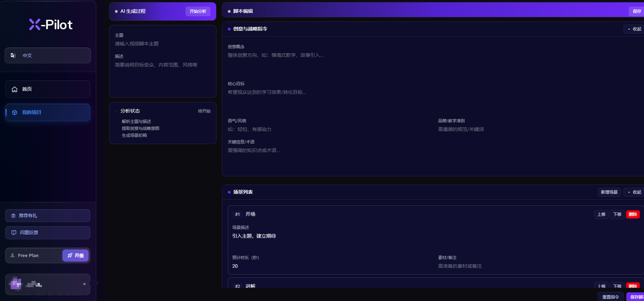The width and height of the screenshot is (644, 301).
Task: Click the rocket 升级 upgrade button
Action: click(75, 256)
